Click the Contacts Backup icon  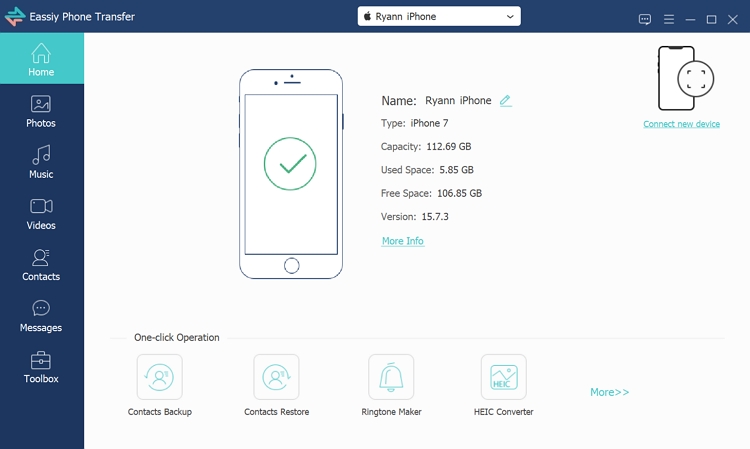(159, 377)
